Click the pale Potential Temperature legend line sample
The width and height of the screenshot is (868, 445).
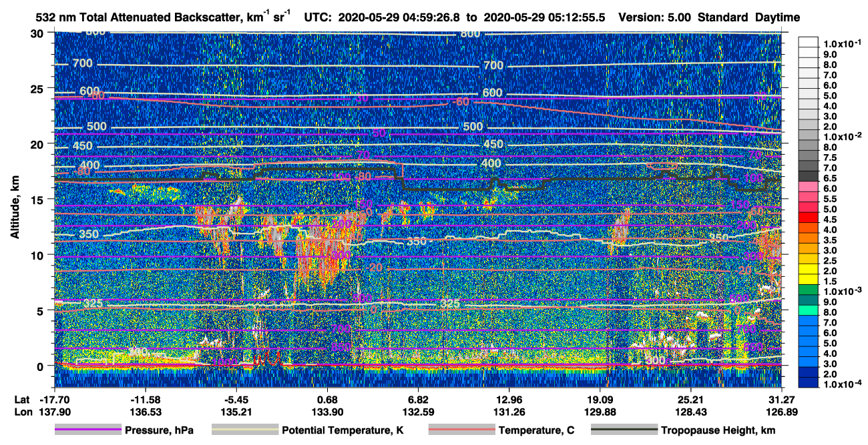click(244, 430)
